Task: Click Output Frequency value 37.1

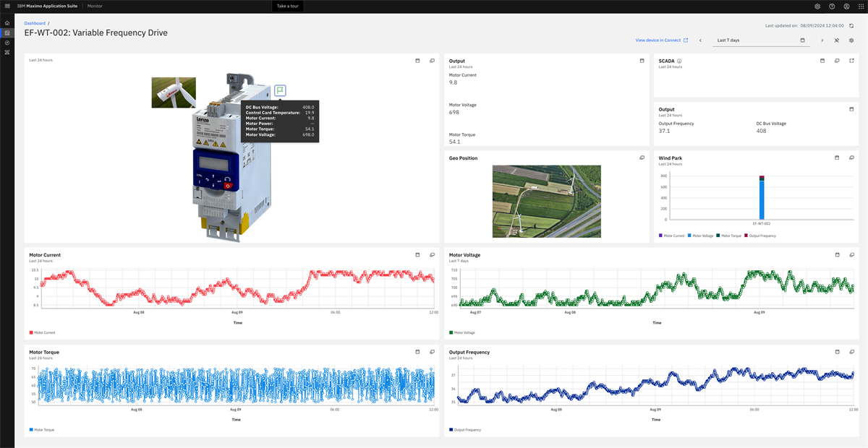Action: 664,131
